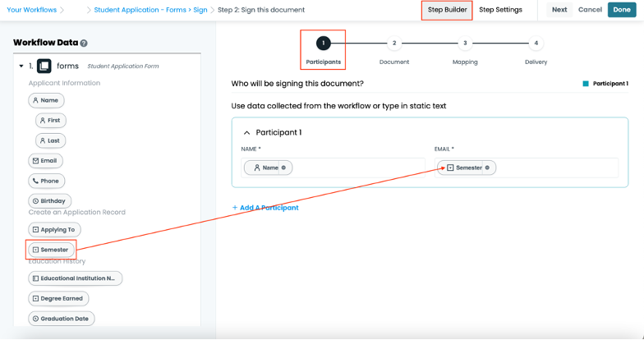Remove the Name tag from the Name field
This screenshot has width=644, height=340.
point(283,168)
